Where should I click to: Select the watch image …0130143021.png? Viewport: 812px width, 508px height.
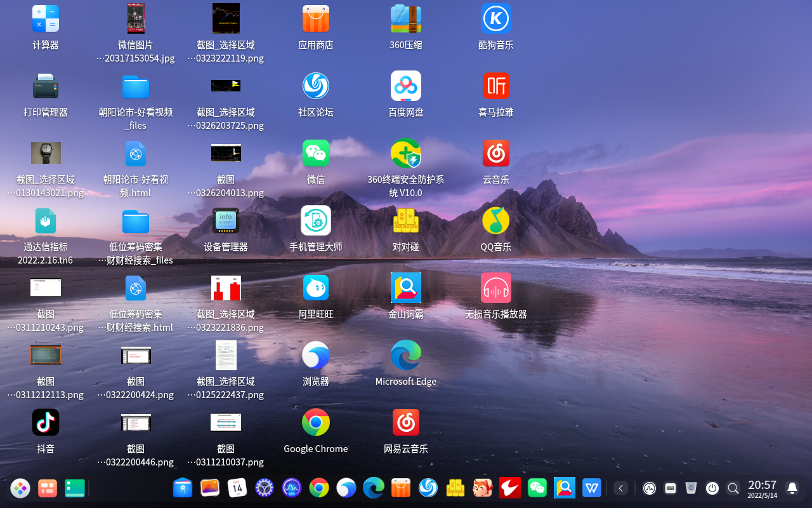46,153
